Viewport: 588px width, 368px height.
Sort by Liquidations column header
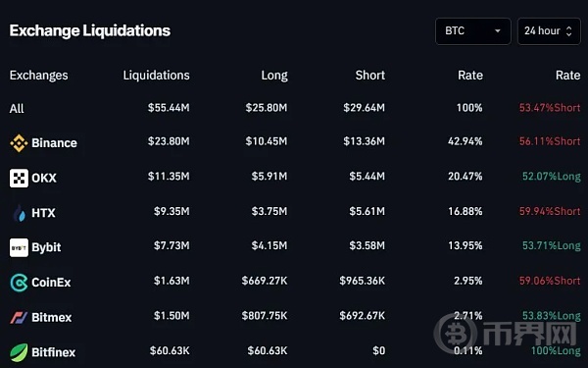pyautogui.click(x=157, y=76)
